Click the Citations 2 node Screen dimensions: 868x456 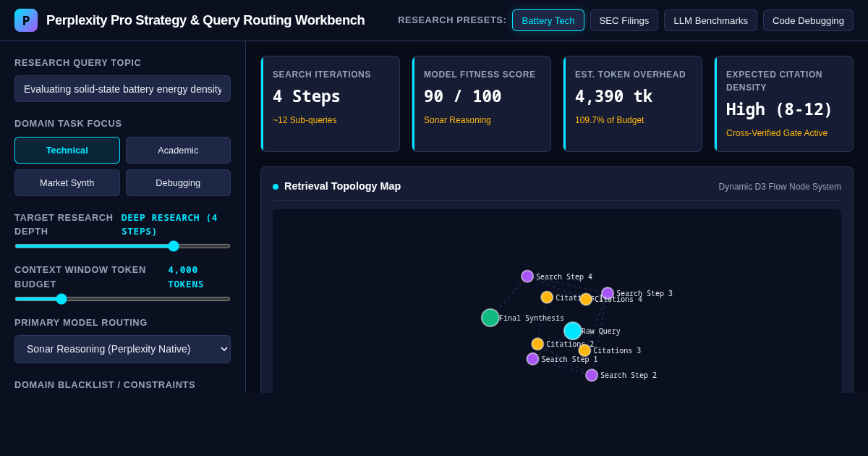[x=537, y=344]
